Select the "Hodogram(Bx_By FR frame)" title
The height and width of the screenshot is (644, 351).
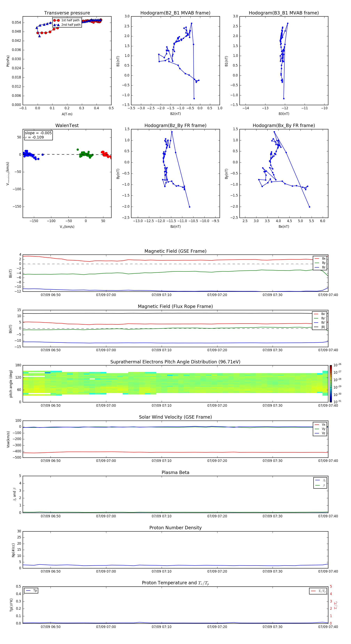pyautogui.click(x=284, y=125)
